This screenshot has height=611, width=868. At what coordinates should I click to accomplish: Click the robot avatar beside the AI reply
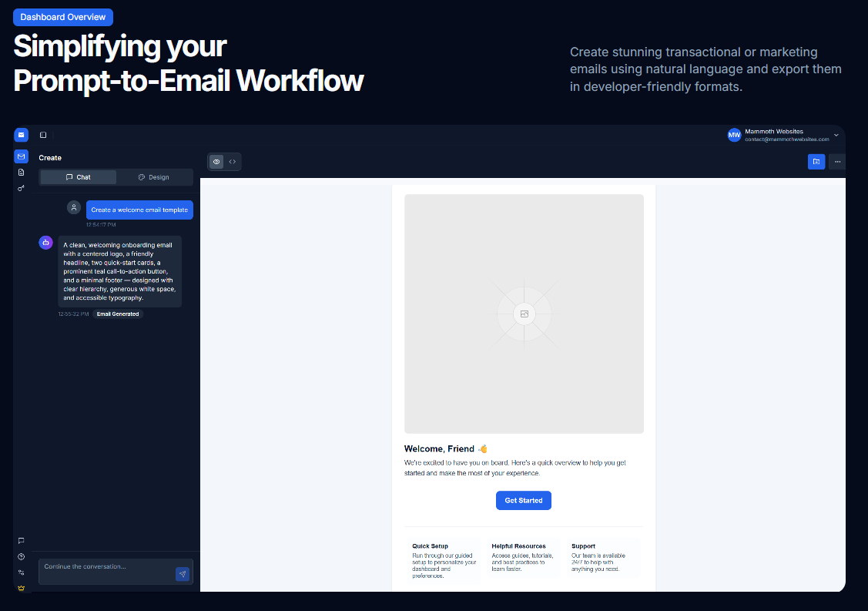45,242
